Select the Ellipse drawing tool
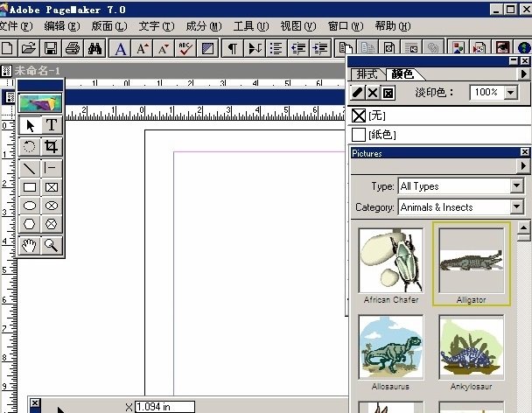This screenshot has height=413, width=532. click(x=30, y=206)
